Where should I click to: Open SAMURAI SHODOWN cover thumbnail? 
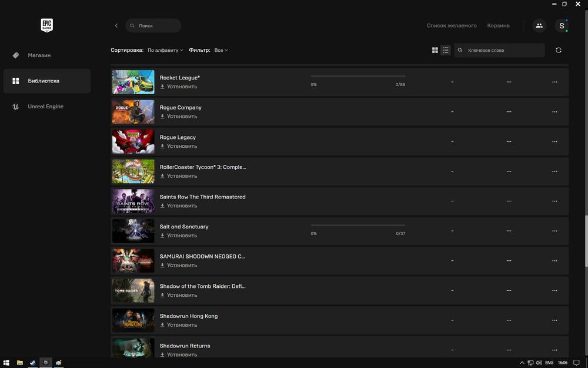point(133,261)
